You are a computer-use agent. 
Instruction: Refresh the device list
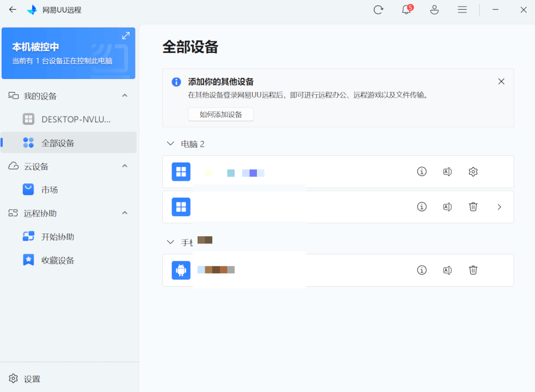378,9
